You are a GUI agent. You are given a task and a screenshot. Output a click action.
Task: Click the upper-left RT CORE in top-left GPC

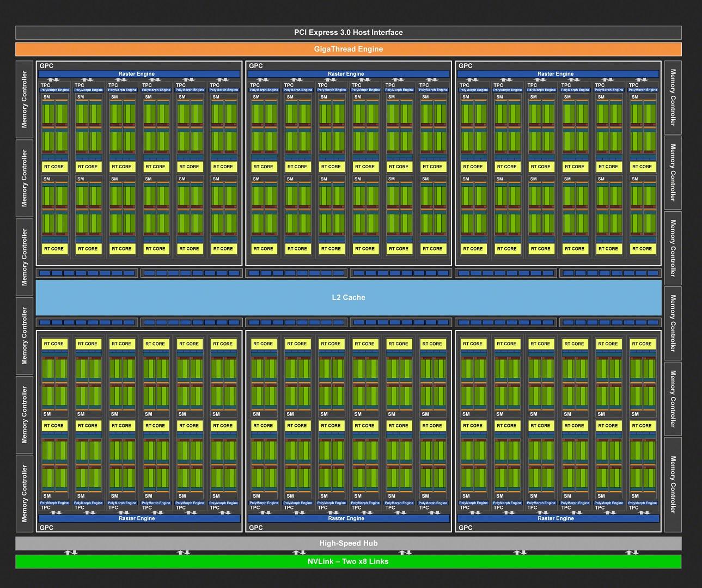click(x=54, y=167)
